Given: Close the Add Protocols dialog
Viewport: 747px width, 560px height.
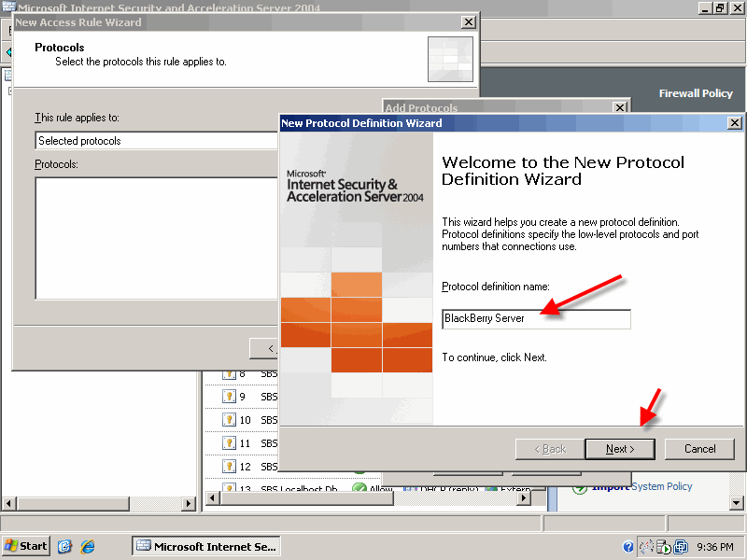Looking at the screenshot, I should [620, 107].
